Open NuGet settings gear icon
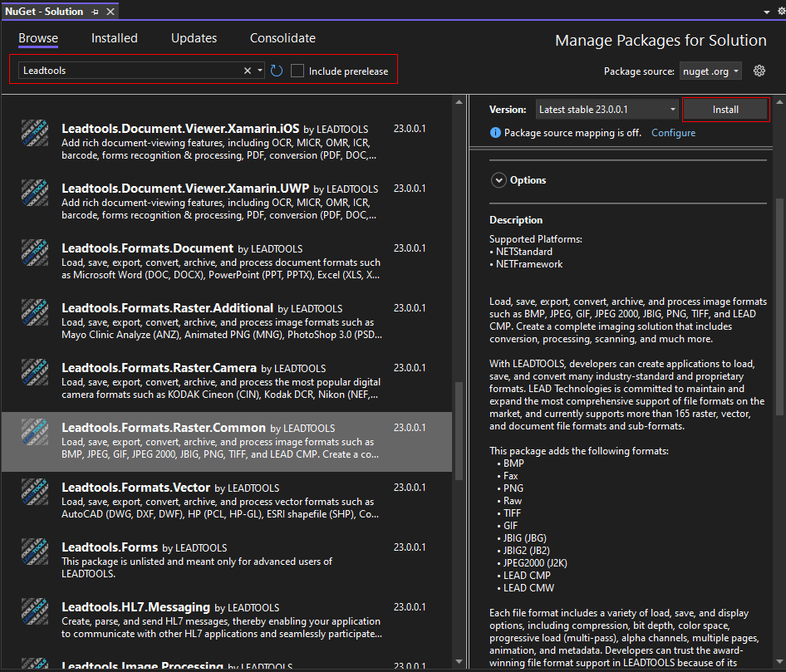Viewport: 786px width, 672px height. (759, 71)
